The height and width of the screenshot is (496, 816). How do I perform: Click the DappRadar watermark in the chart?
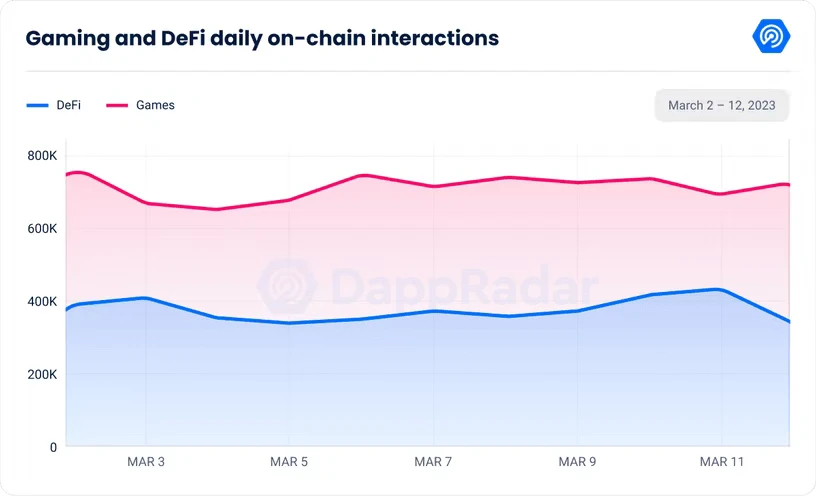pos(427,286)
